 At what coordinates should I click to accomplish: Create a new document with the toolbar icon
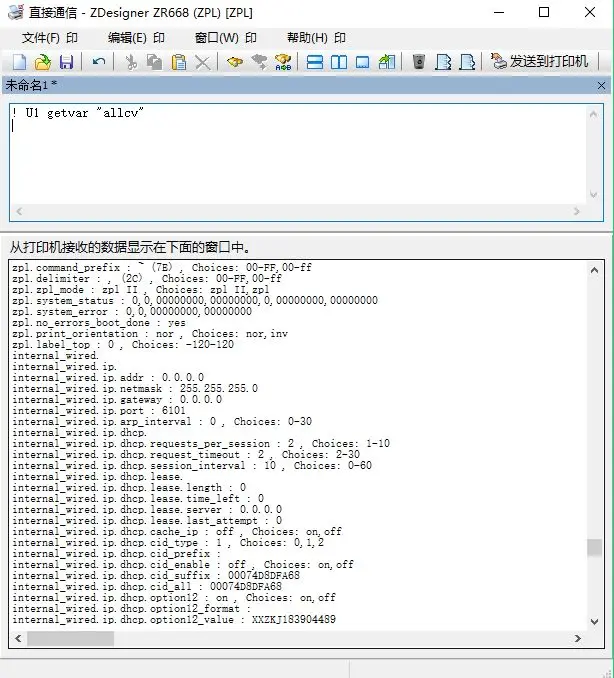(x=19, y=62)
